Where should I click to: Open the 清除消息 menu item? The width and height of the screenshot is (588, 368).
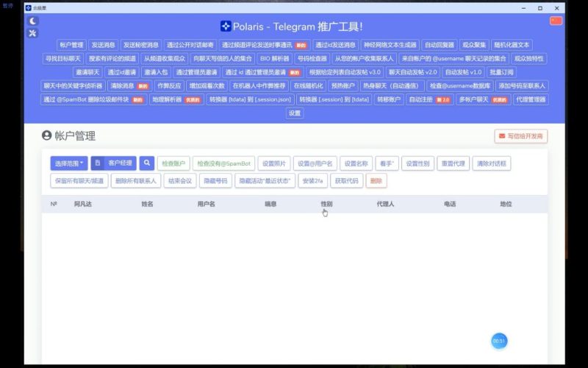point(130,85)
